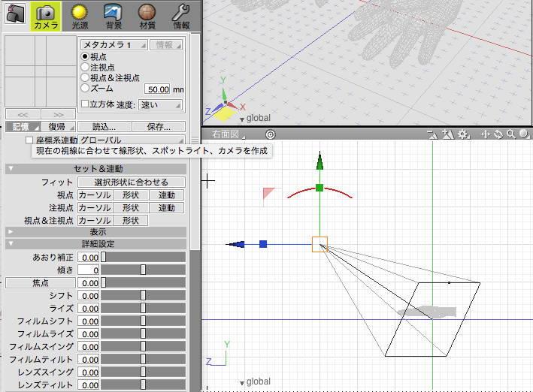The height and width of the screenshot is (392, 533).
Task: Enable the 立方体 checkbox
Action: click(x=84, y=104)
